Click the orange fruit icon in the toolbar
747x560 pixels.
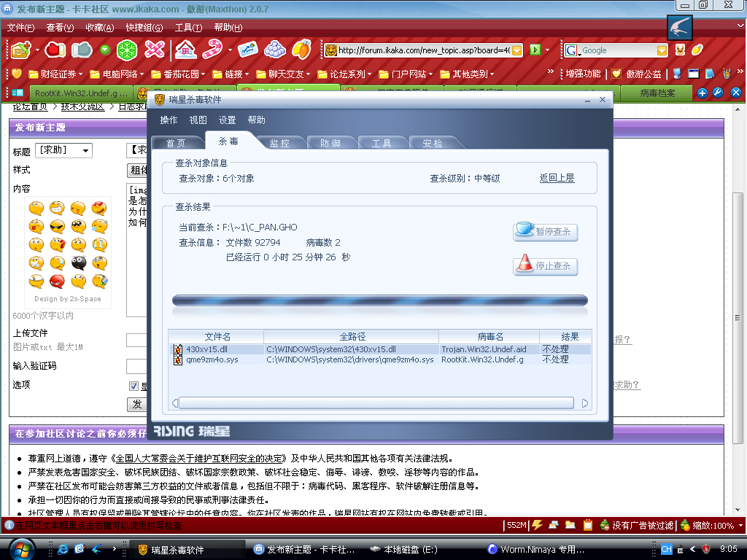301,50
